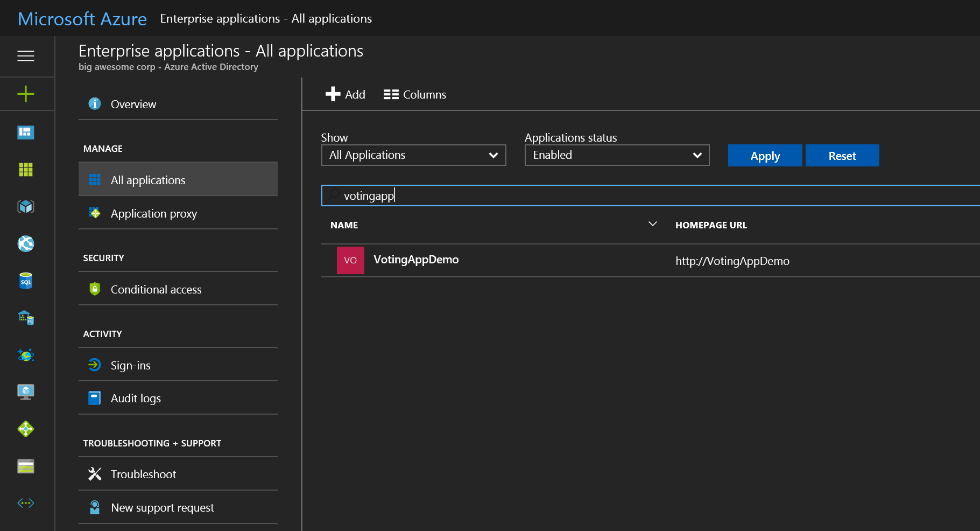This screenshot has height=531, width=980.
Task: Open Azure Cosmos DB planet icon
Action: pyautogui.click(x=26, y=355)
